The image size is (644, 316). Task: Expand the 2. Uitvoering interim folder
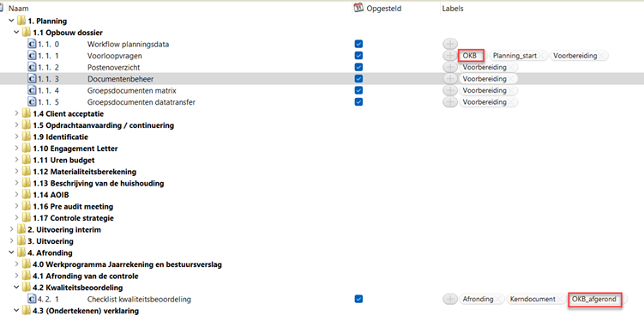point(11,229)
